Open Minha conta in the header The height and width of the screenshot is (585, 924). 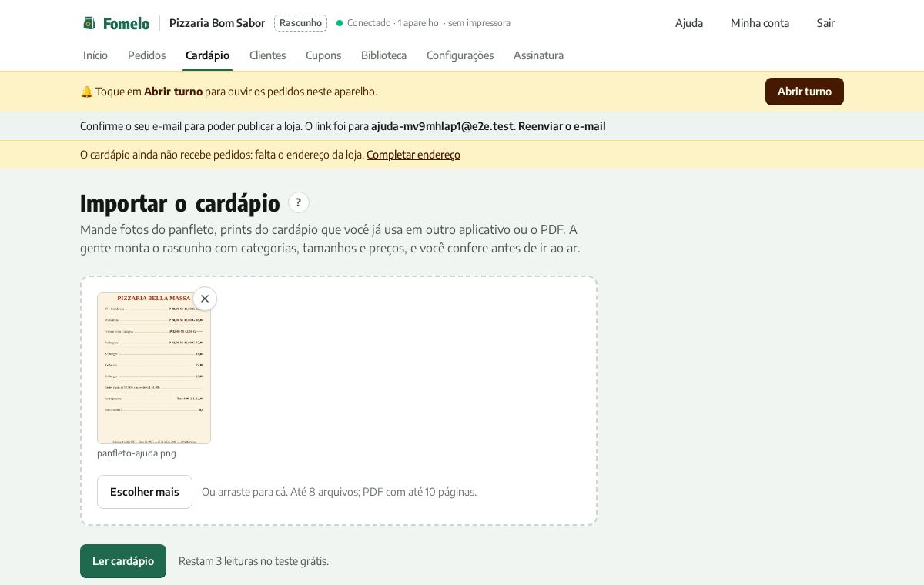coord(760,23)
